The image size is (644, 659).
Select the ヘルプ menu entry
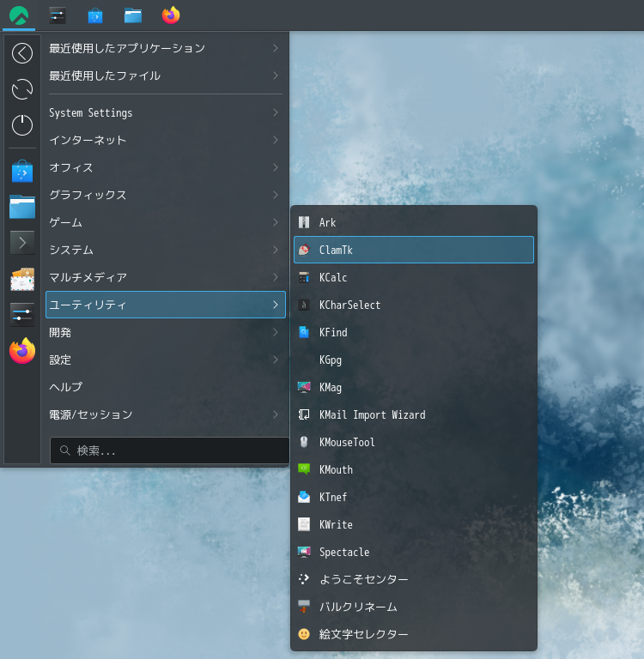(166, 387)
